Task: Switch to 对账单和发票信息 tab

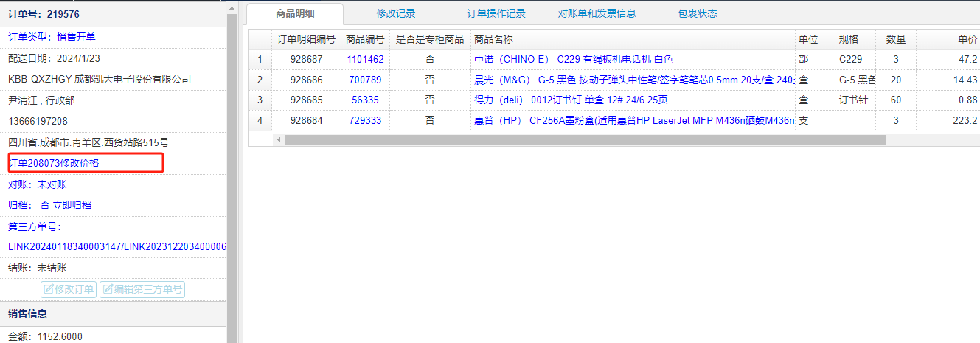Action: point(597,13)
